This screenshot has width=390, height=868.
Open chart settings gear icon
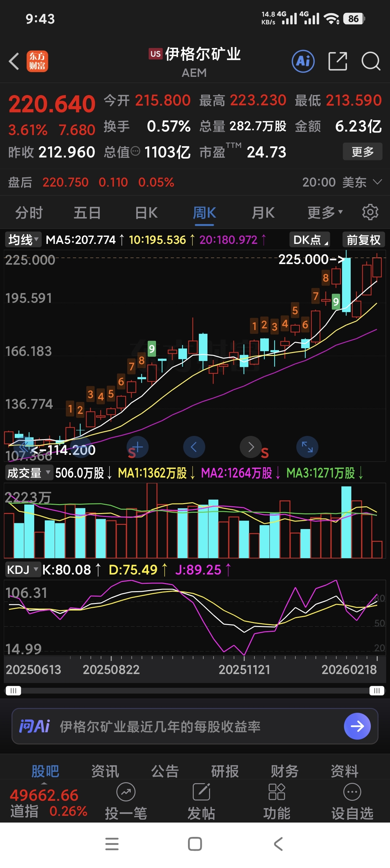pos(370,212)
